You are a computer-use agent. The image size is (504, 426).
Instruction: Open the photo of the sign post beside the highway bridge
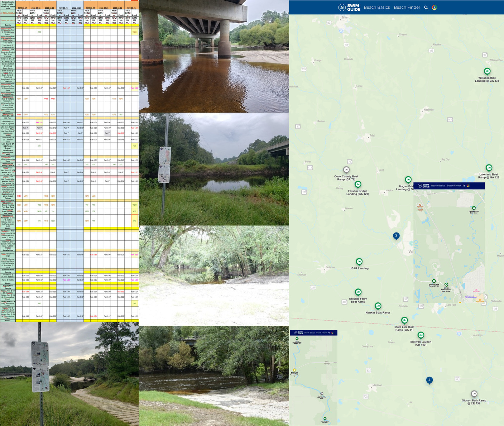(214, 169)
